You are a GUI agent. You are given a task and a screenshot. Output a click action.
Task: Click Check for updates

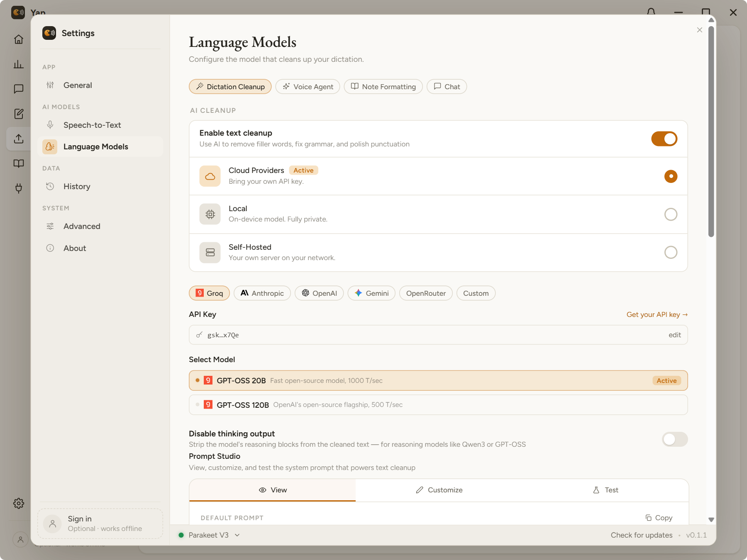[642, 535]
